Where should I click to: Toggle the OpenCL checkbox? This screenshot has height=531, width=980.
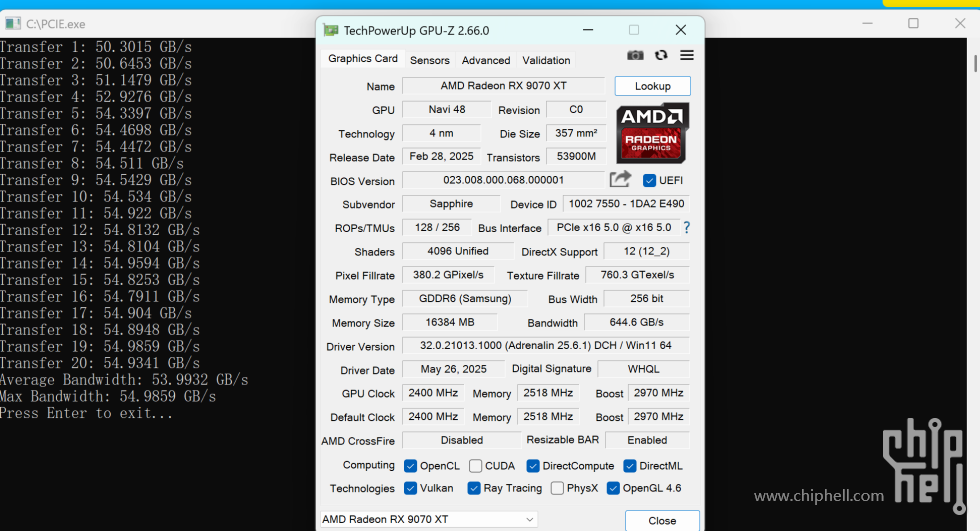tap(411, 466)
